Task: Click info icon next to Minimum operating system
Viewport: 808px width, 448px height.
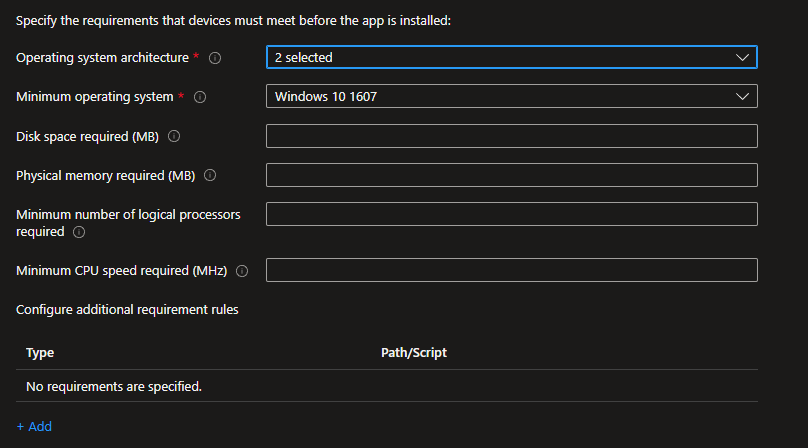Action: point(199,97)
